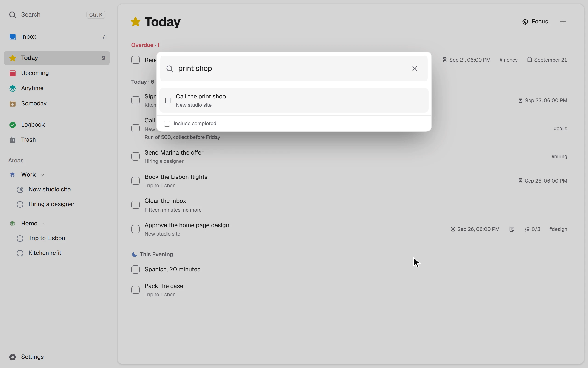Check the Pack the case checkbox
The width and height of the screenshot is (588, 368).
click(136, 290)
